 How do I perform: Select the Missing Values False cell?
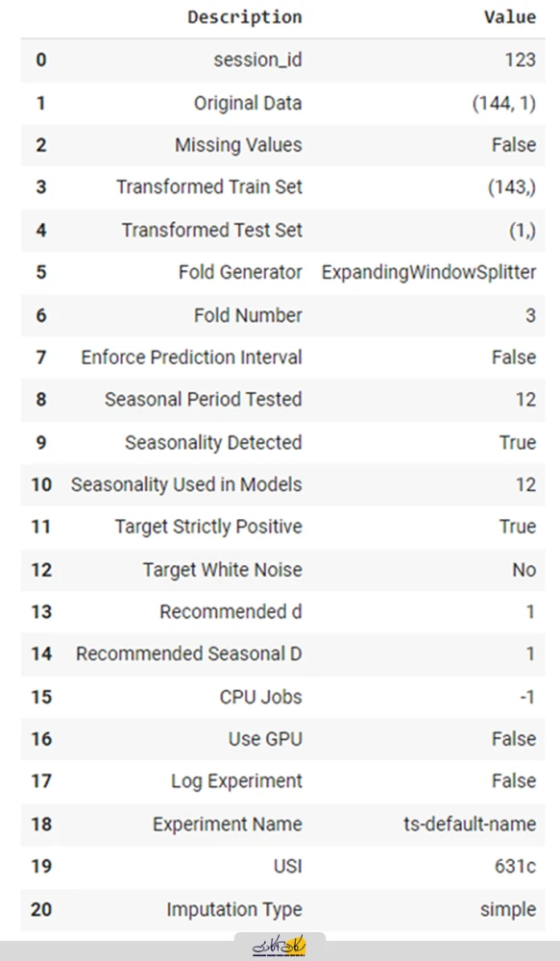pyautogui.click(x=514, y=145)
